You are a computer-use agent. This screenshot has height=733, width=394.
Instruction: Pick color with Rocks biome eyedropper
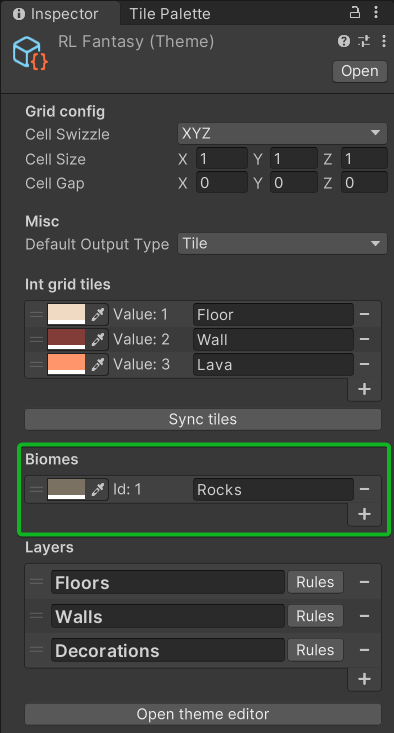pyautogui.click(x=97, y=489)
